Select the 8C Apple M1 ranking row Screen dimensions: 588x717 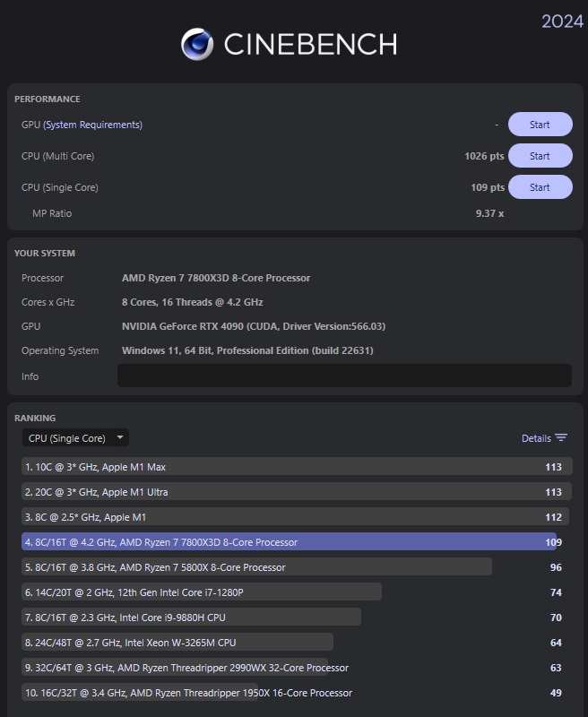click(296, 517)
